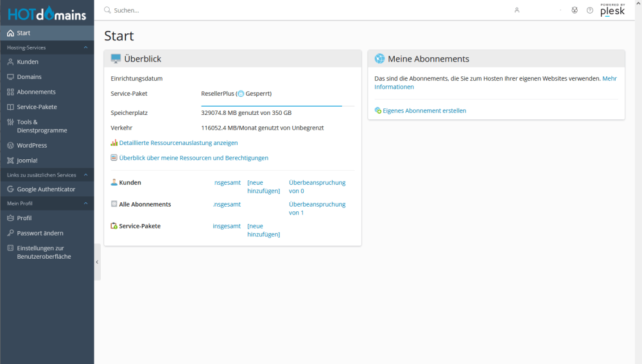The height and width of the screenshot is (364, 642).
Task: Click the Speicherplatz usage progress bar
Action: (x=272, y=105)
